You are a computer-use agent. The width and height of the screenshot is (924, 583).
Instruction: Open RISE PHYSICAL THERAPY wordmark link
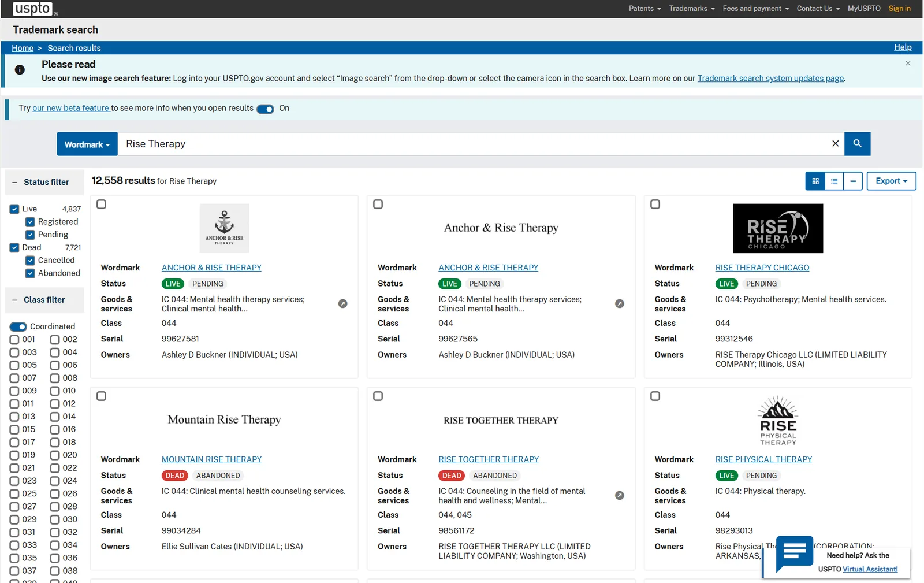[x=763, y=459]
